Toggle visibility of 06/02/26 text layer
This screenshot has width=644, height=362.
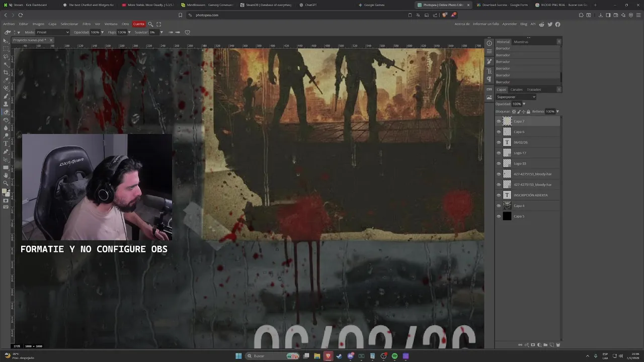pos(499,142)
